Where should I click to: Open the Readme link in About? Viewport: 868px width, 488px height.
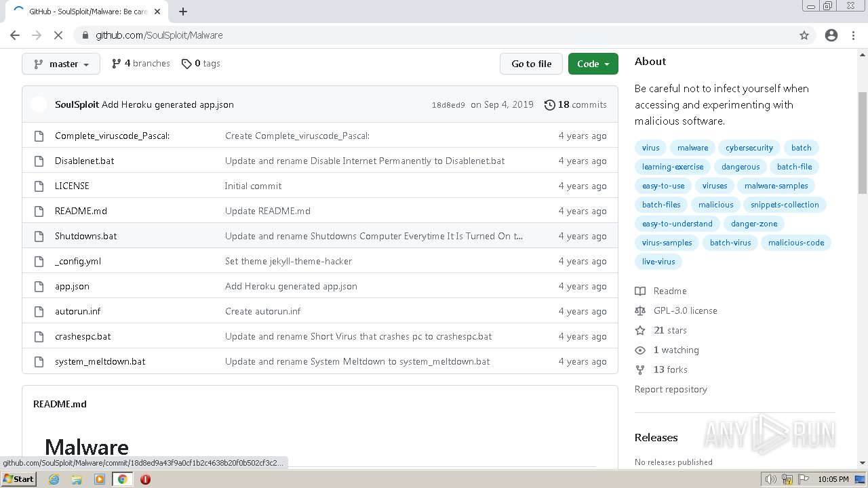click(670, 291)
